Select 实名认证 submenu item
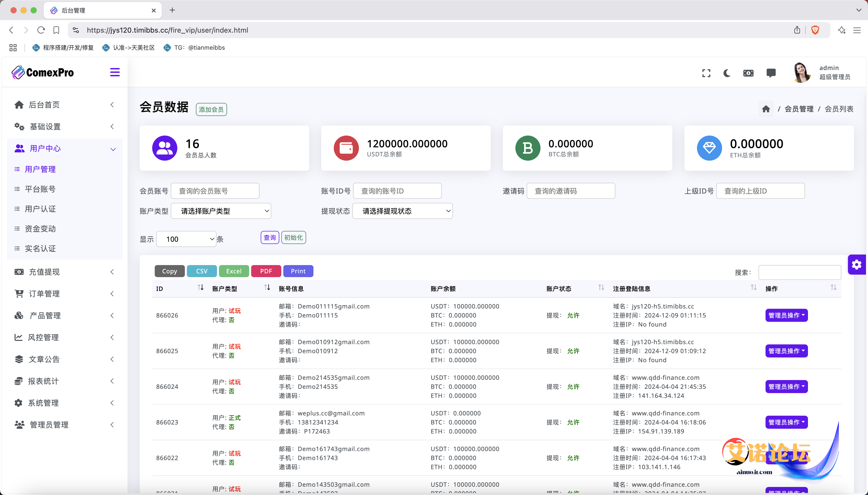The height and width of the screenshot is (495, 868). click(x=40, y=249)
